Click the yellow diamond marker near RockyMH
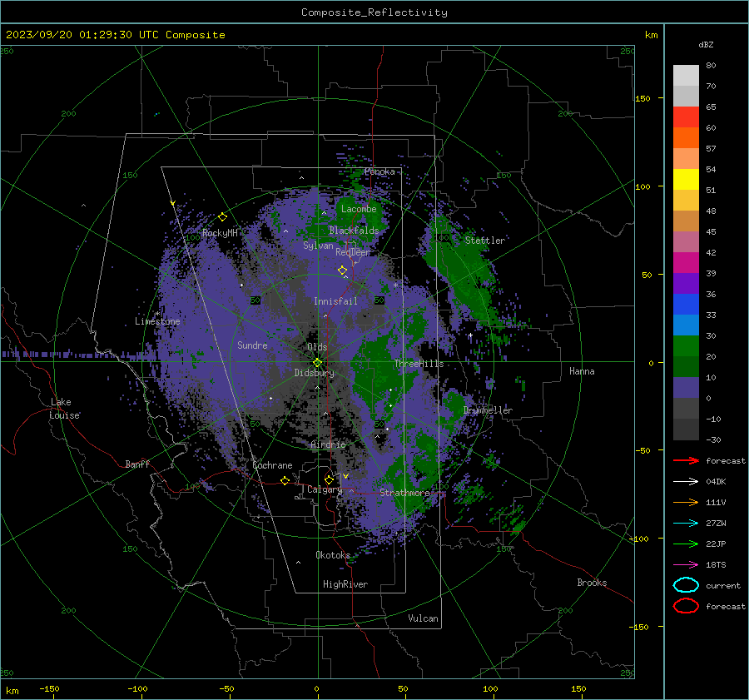The image size is (749, 700). click(222, 217)
